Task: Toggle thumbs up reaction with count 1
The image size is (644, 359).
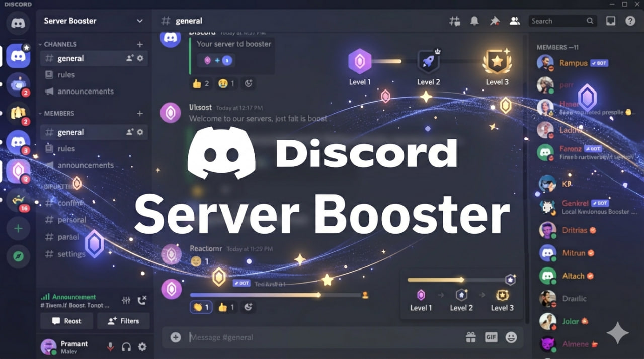Action: click(226, 307)
